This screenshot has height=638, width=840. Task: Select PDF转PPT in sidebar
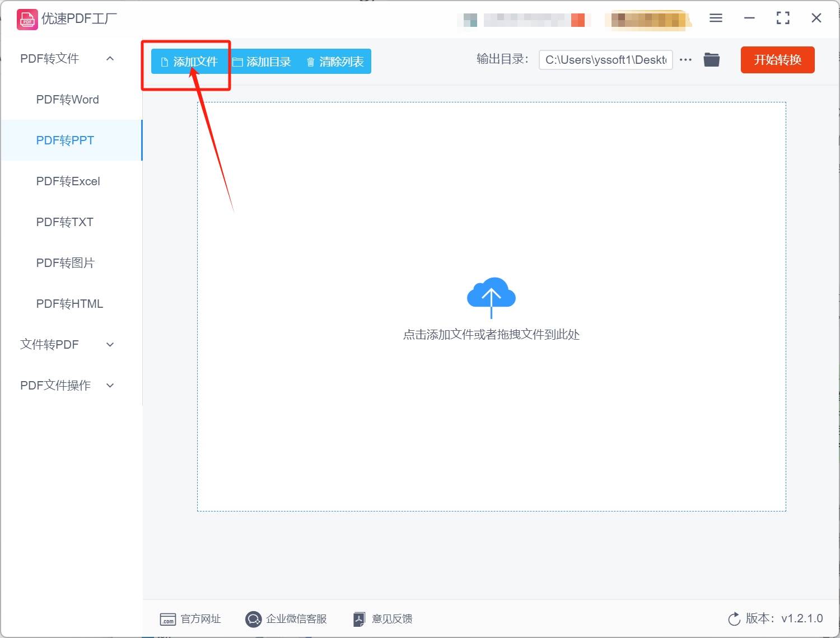(71, 140)
